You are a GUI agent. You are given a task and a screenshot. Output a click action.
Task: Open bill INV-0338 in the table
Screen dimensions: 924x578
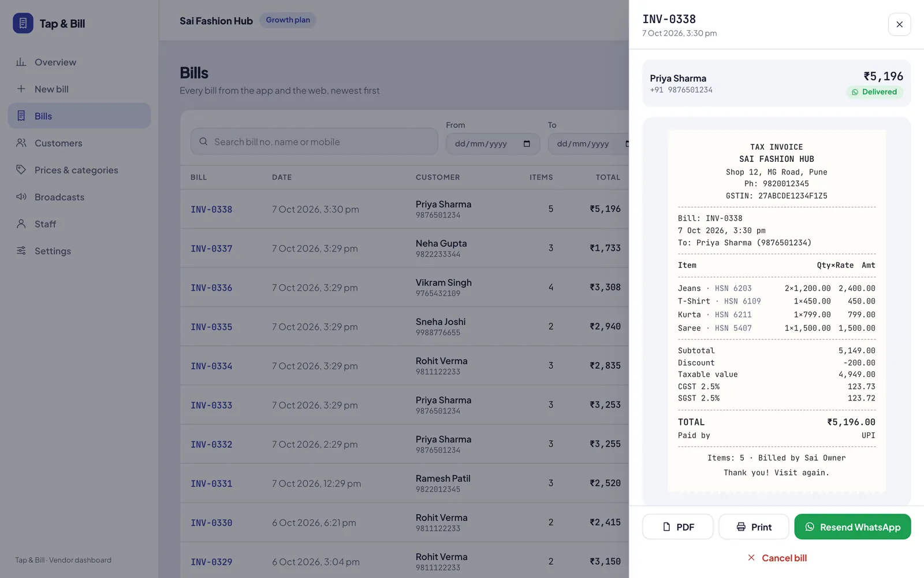click(x=211, y=209)
